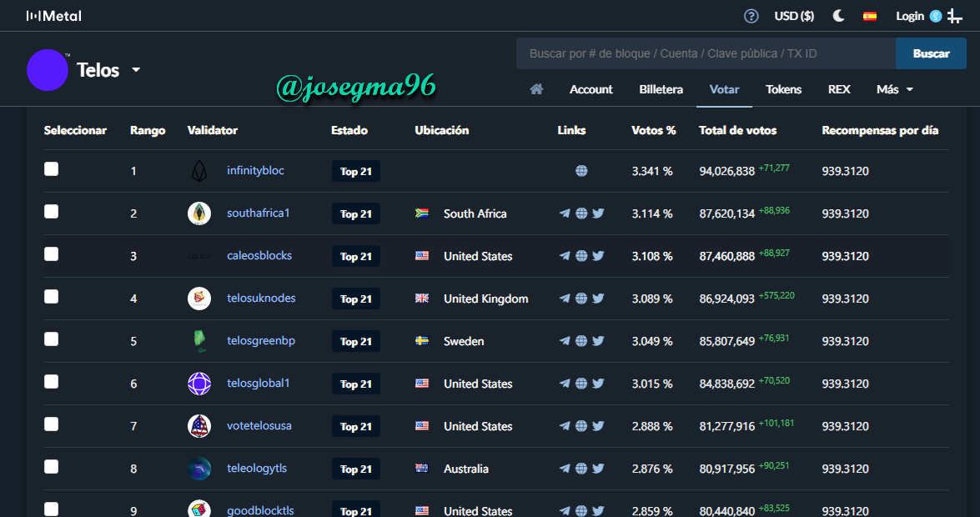Open the home icon in navigation
The width and height of the screenshot is (980, 517).
[536, 89]
